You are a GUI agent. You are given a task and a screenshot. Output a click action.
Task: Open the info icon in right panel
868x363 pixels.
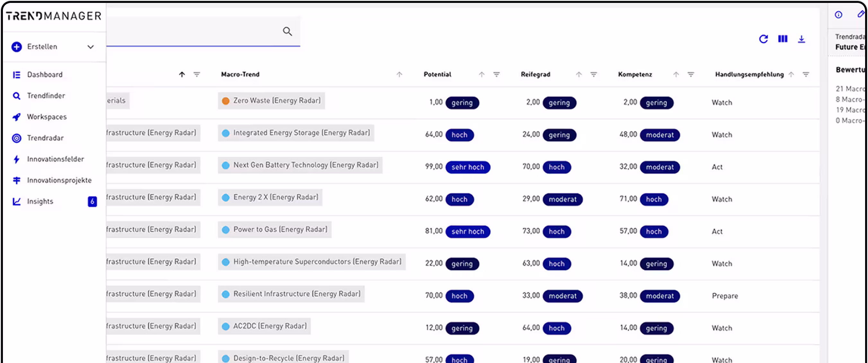[x=838, y=14]
